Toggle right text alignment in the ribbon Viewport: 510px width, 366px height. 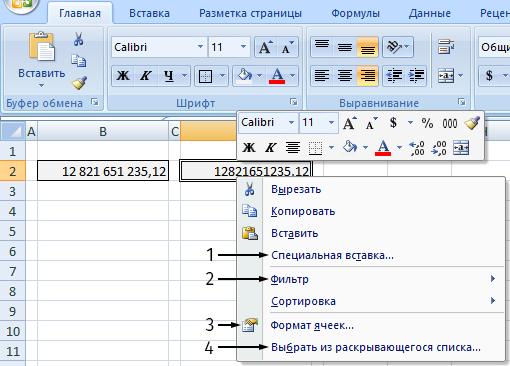[x=367, y=76]
